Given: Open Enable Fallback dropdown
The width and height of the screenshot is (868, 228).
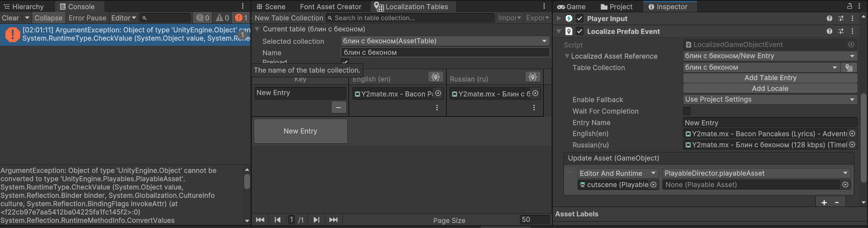Looking at the screenshot, I should [770, 99].
